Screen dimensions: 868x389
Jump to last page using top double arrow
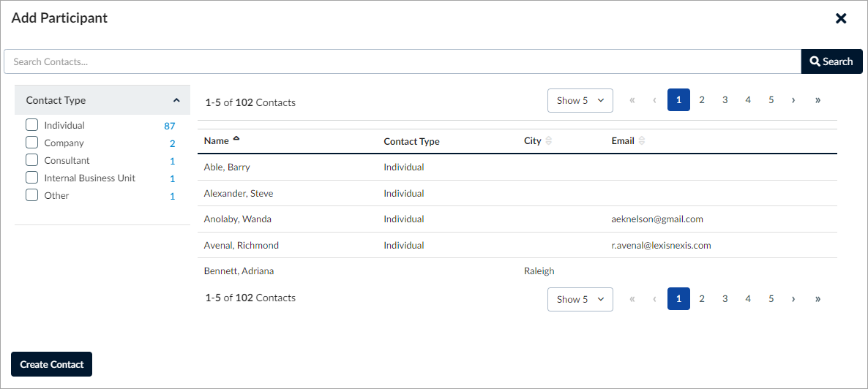[x=818, y=100]
